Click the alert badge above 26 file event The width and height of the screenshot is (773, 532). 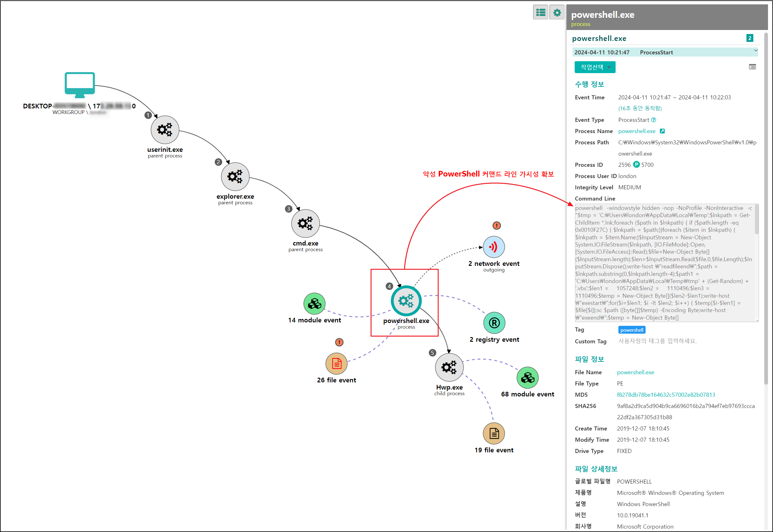tap(339, 342)
